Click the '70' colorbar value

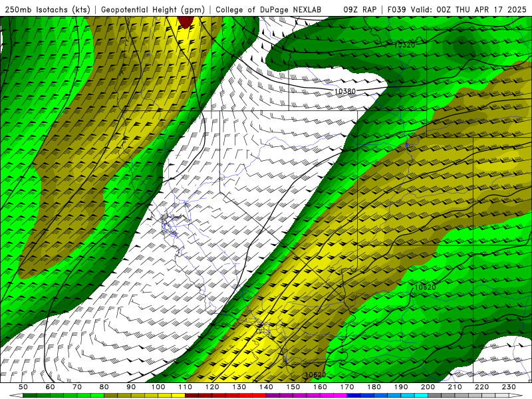pyautogui.click(x=77, y=387)
